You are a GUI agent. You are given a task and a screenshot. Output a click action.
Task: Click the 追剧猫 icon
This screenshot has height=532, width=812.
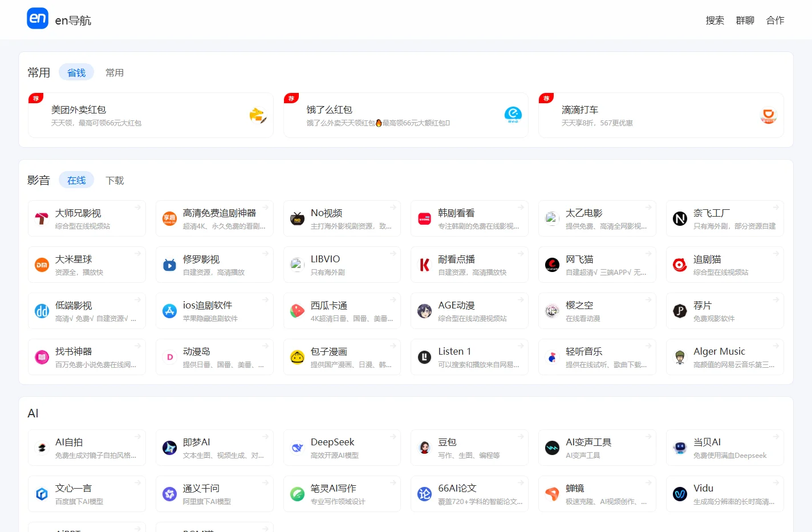(x=680, y=265)
